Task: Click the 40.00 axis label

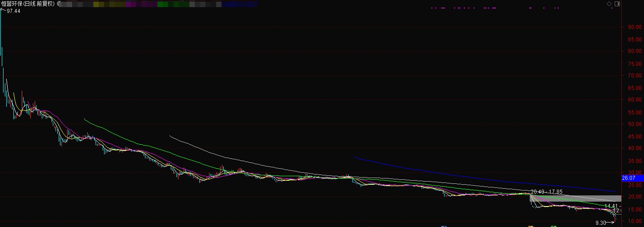Action: click(634, 148)
